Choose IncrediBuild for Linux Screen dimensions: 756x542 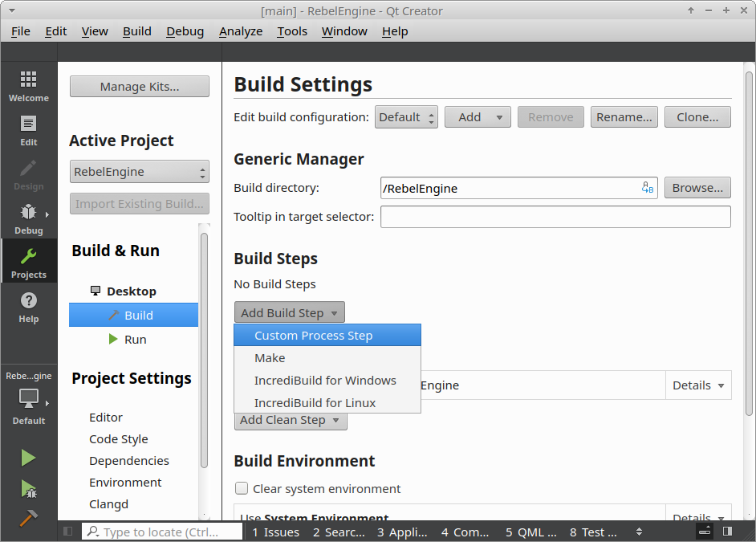tap(327, 402)
